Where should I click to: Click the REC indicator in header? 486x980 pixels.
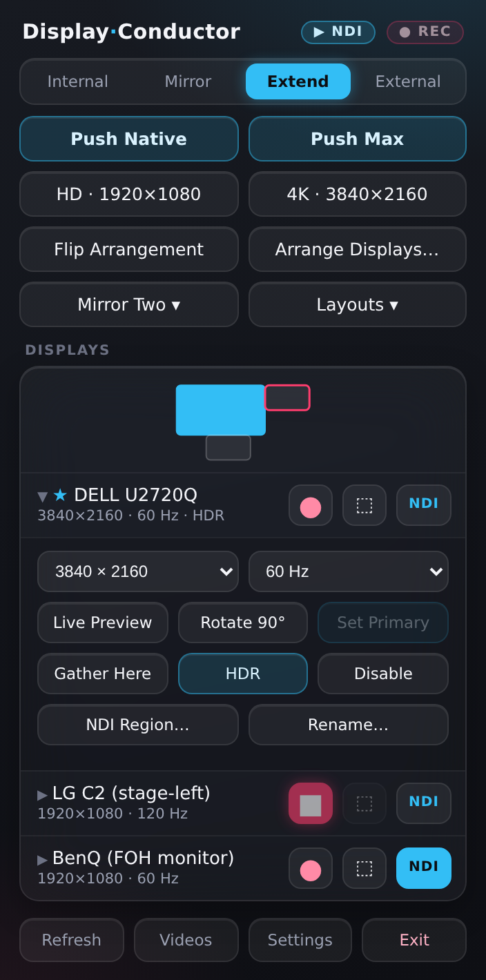425,32
